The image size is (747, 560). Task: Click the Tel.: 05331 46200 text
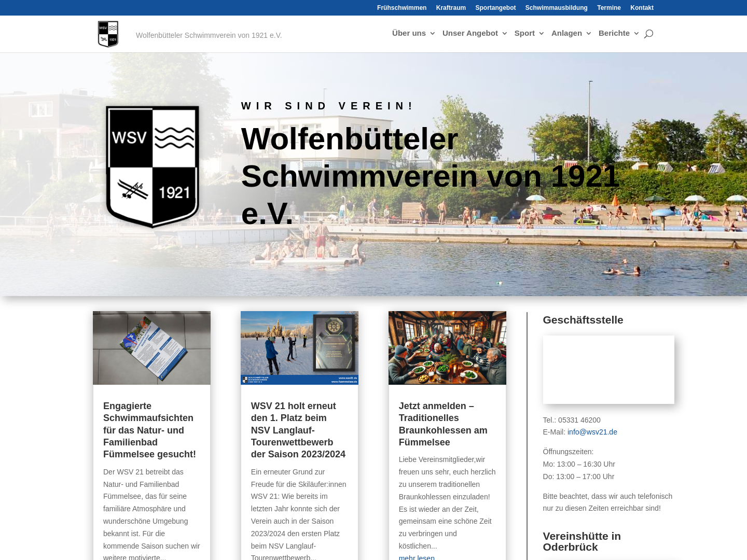(x=572, y=420)
